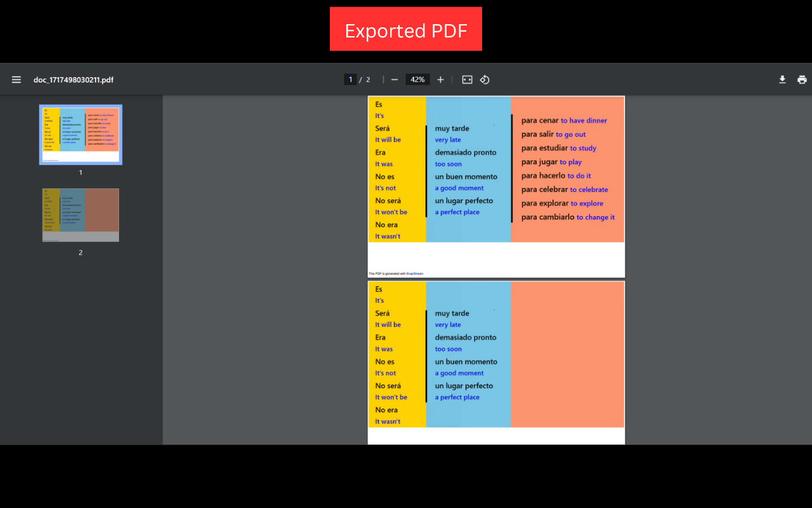Screen dimensions: 812x508
Task: Select page 1 thumbnail in sidebar
Action: pyautogui.click(x=81, y=135)
